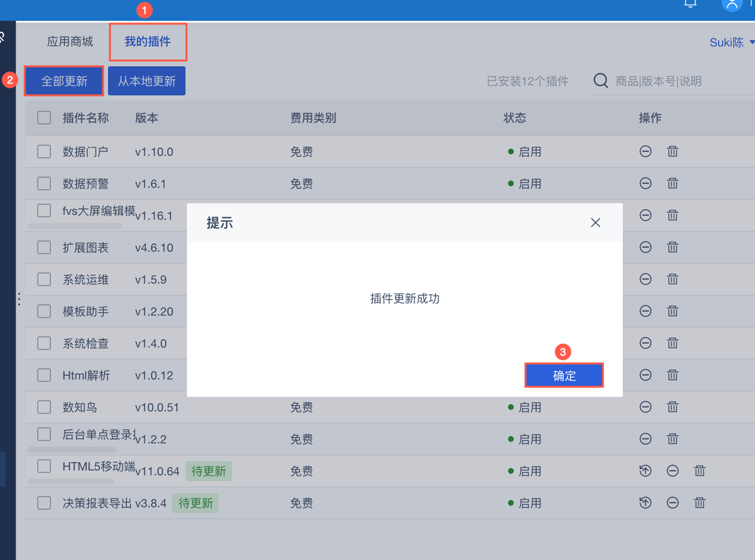Click the 插件更新成功 message text
The image size is (755, 560).
click(x=405, y=299)
